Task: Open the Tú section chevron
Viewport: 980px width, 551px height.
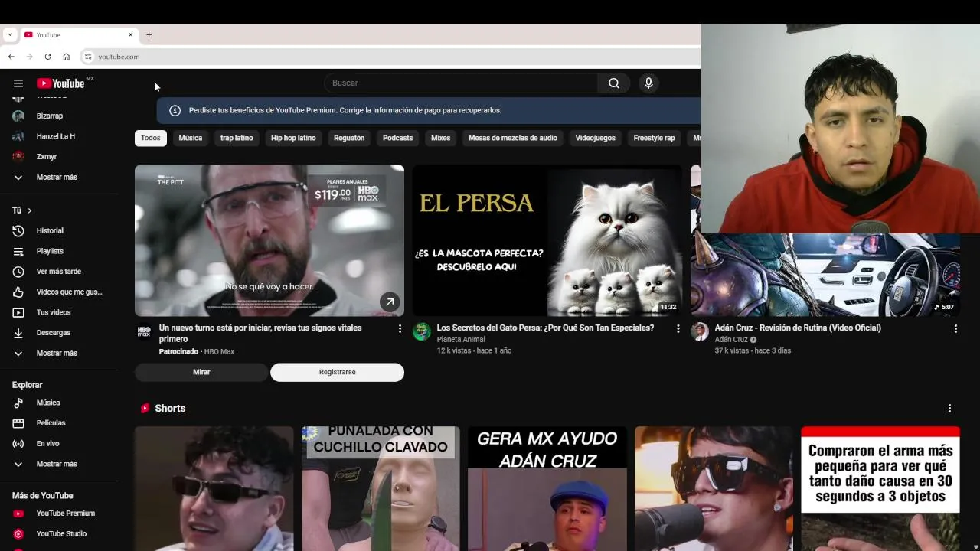Action: 30,210
